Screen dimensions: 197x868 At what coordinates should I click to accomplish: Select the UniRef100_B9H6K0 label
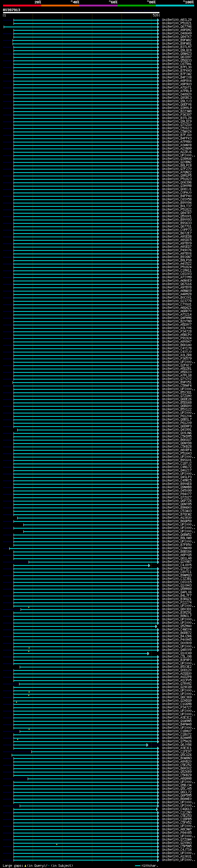click(177, 507)
